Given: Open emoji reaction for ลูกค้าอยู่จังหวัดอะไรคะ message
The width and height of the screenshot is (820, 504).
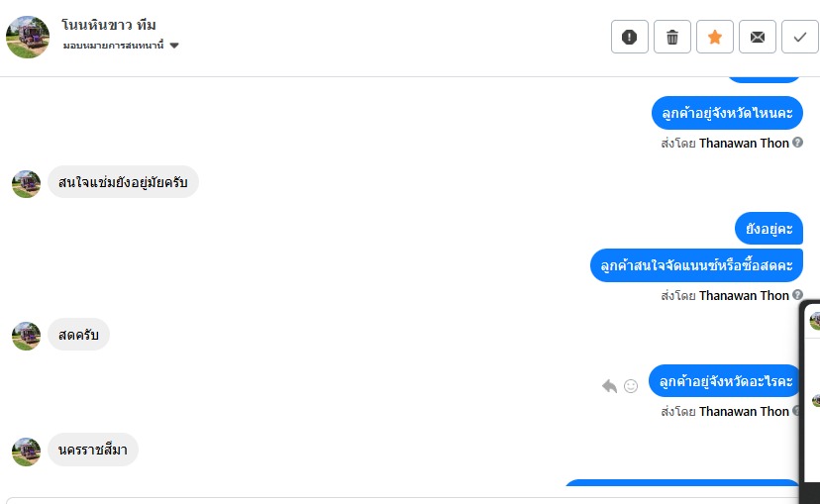Looking at the screenshot, I should 631,386.
